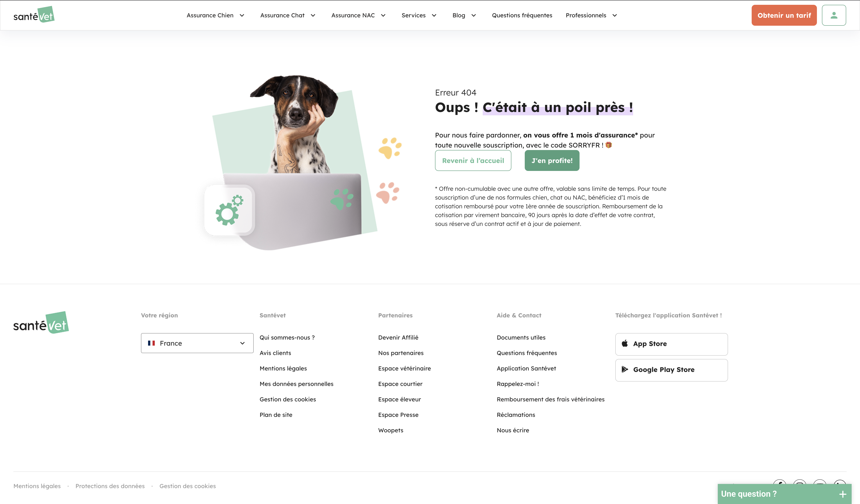
Task: Click the dog with laptop illustration
Action: pyautogui.click(x=290, y=160)
